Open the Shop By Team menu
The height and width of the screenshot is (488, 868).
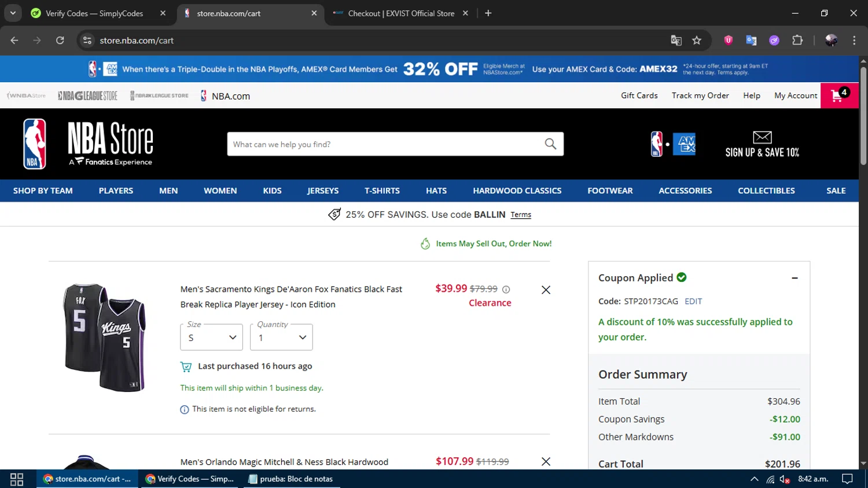click(43, 190)
